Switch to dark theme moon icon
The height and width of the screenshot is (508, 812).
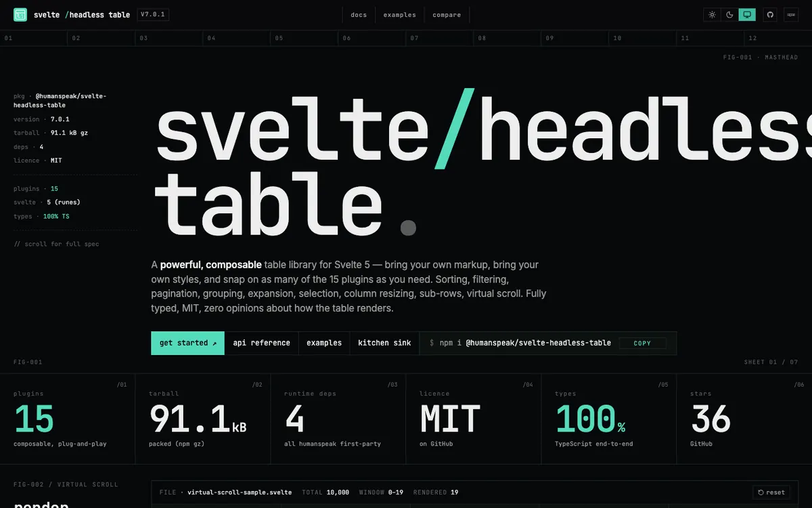pos(729,14)
